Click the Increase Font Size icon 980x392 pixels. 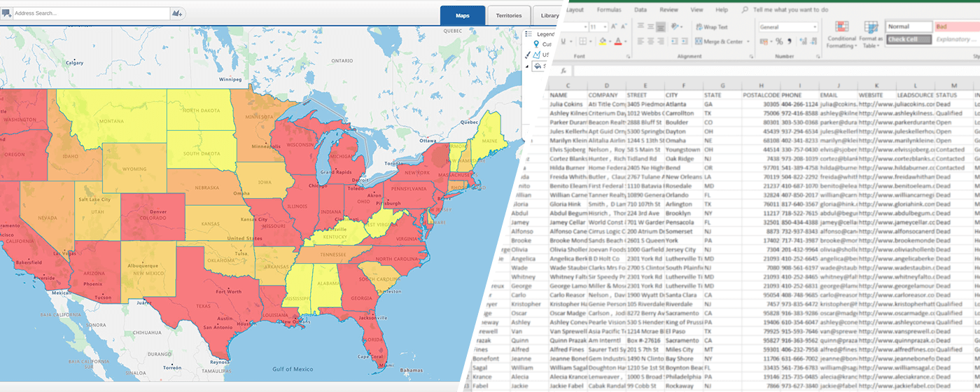(614, 27)
